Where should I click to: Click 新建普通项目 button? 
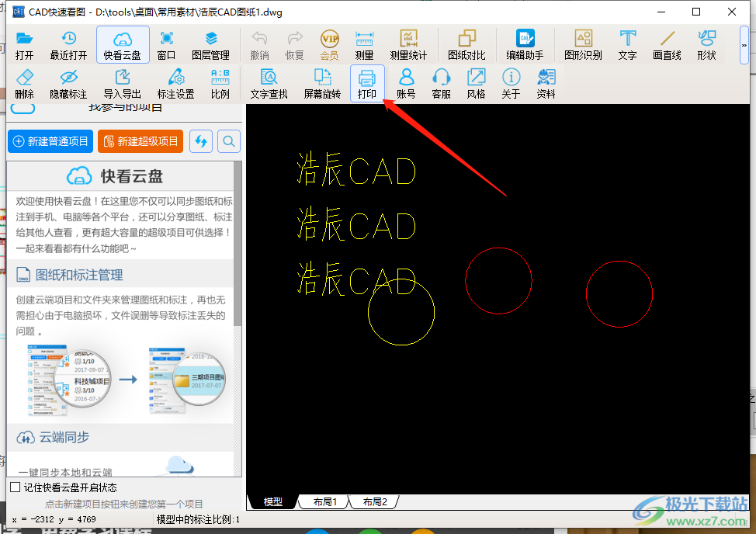50,141
